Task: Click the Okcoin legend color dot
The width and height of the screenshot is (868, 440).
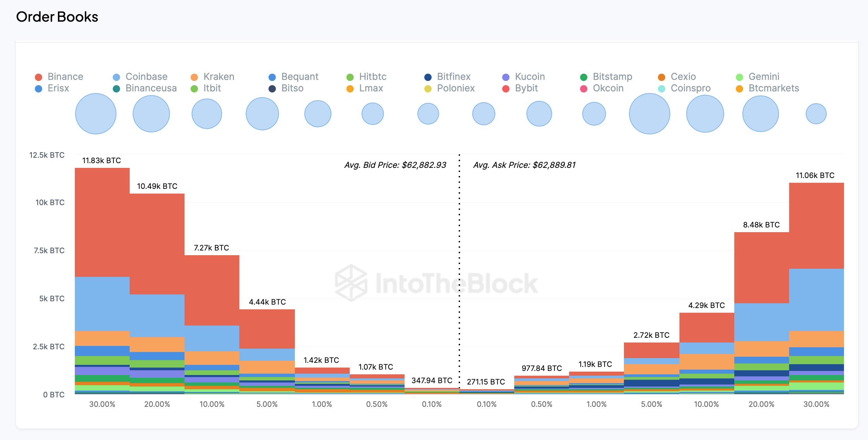Action: pos(584,88)
